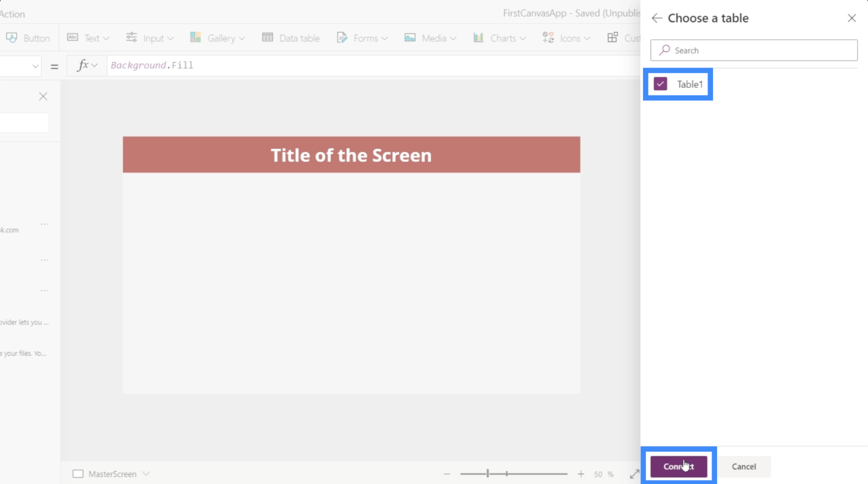The image size is (868, 484).
Task: Open the Charts dropdown
Action: point(500,38)
